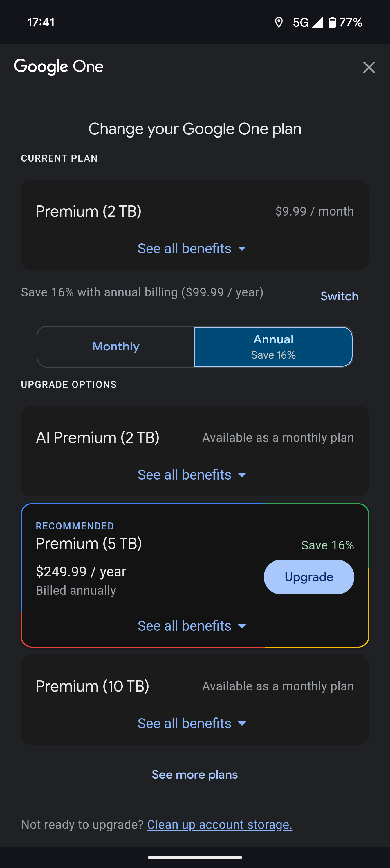Tap the 5G signal strength icon
The width and height of the screenshot is (390, 868).
(x=317, y=22)
